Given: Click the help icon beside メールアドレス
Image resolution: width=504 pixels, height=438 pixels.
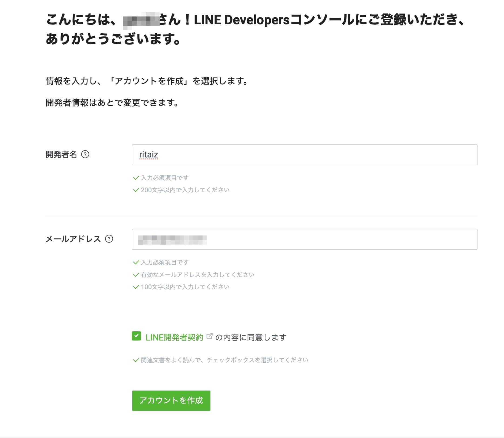Looking at the screenshot, I should tap(109, 239).
